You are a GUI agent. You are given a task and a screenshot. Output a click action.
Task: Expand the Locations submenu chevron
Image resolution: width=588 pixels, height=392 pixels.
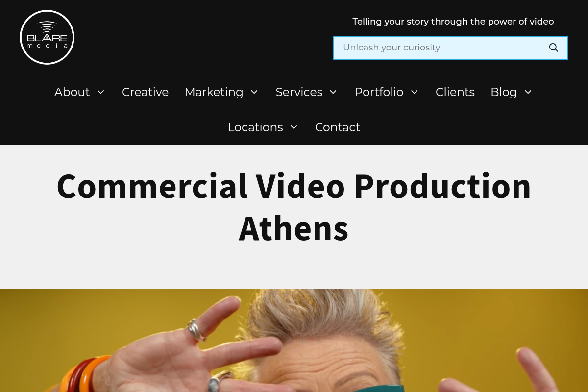pyautogui.click(x=294, y=127)
